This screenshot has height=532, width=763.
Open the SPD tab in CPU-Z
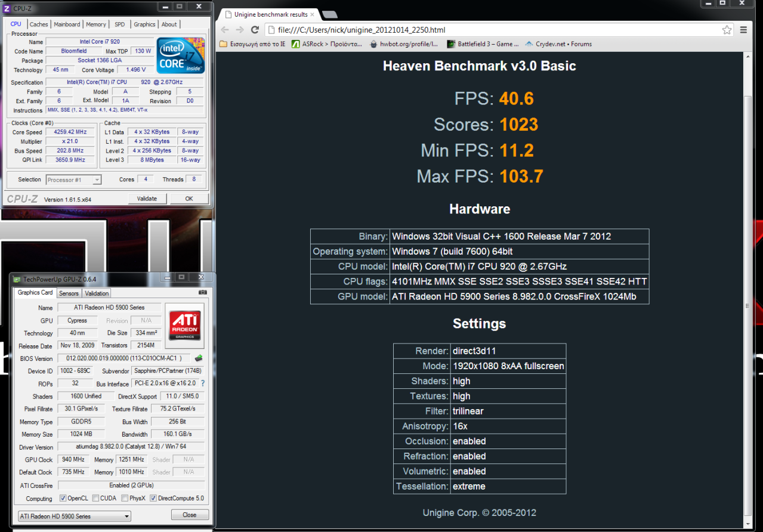coord(120,24)
